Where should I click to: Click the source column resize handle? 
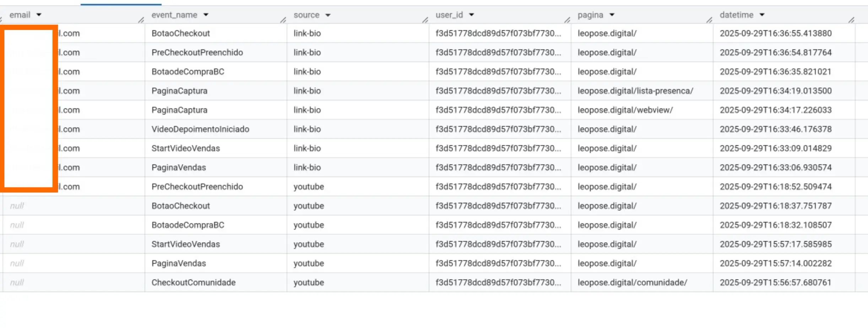[x=425, y=20]
